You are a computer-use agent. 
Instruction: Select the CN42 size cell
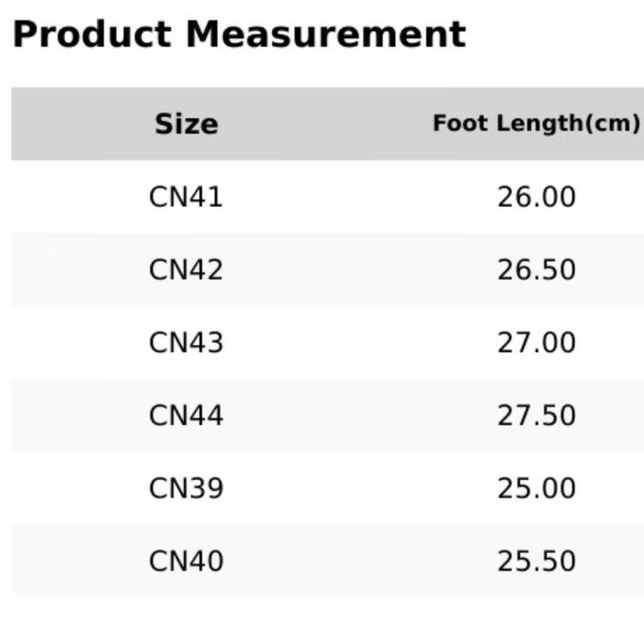(x=186, y=270)
